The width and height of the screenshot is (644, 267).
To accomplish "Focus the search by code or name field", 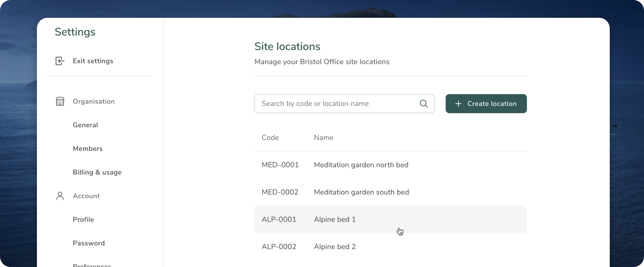I will (344, 104).
